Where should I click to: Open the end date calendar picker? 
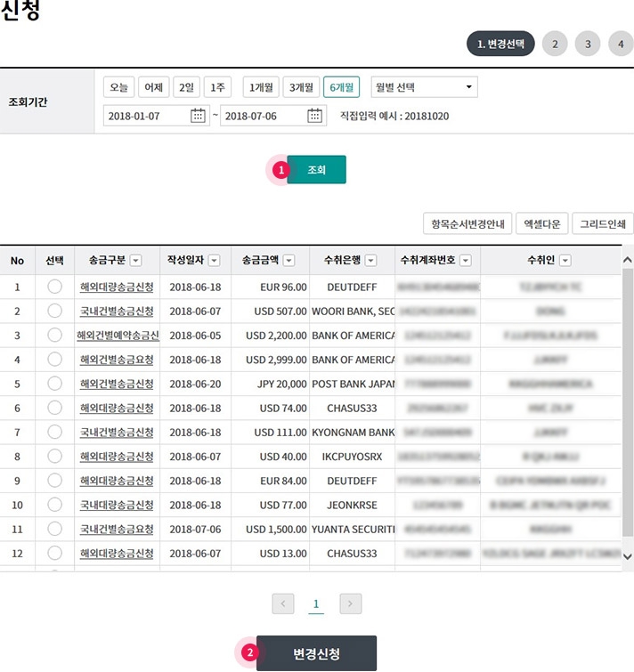pyautogui.click(x=315, y=116)
